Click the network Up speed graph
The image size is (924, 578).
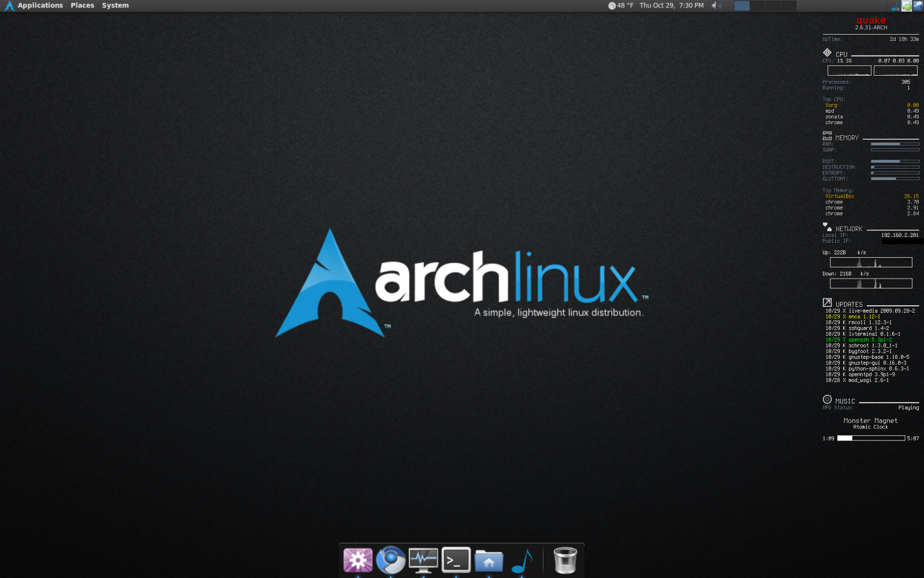[x=871, y=262]
